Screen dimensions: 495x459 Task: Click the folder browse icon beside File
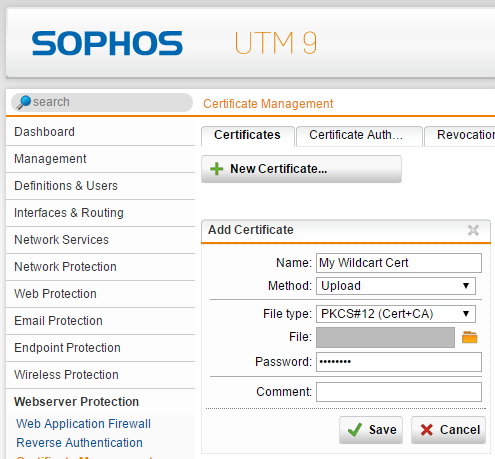469,337
